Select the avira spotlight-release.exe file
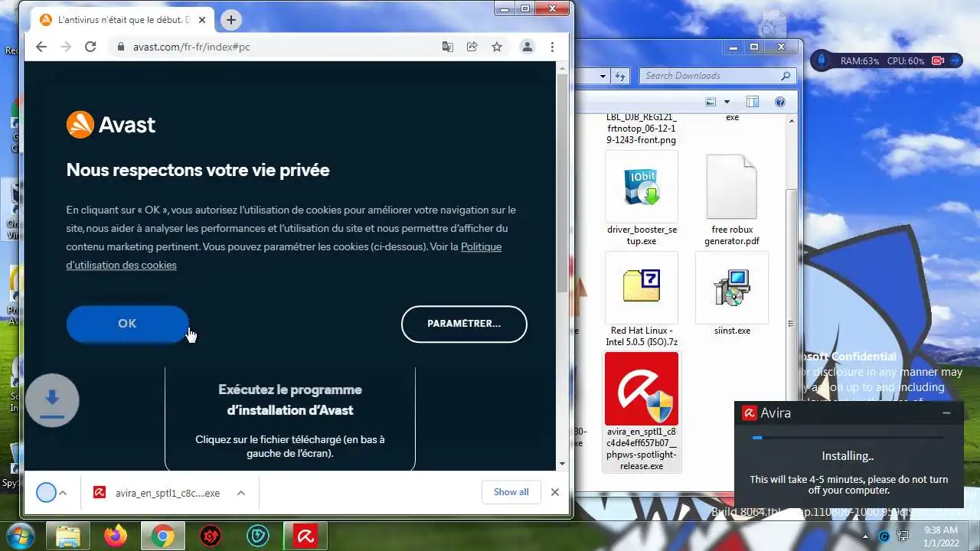Viewport: 980px width, 551px height. click(642, 412)
